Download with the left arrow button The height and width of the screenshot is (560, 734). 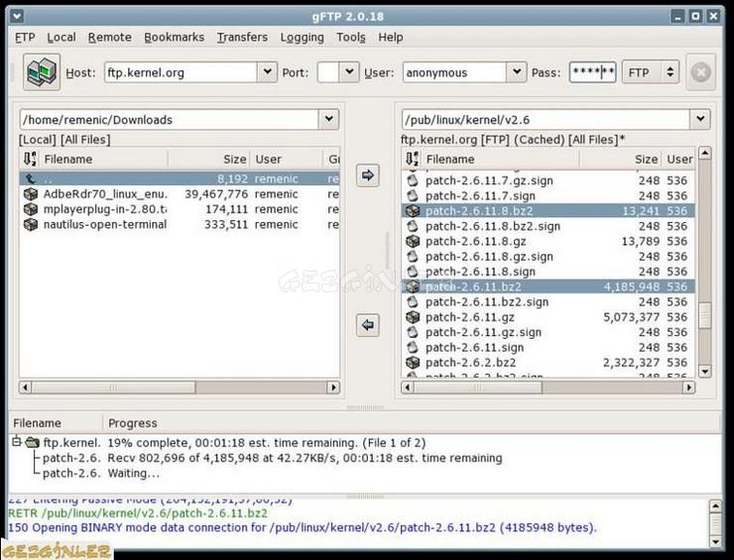click(x=367, y=325)
